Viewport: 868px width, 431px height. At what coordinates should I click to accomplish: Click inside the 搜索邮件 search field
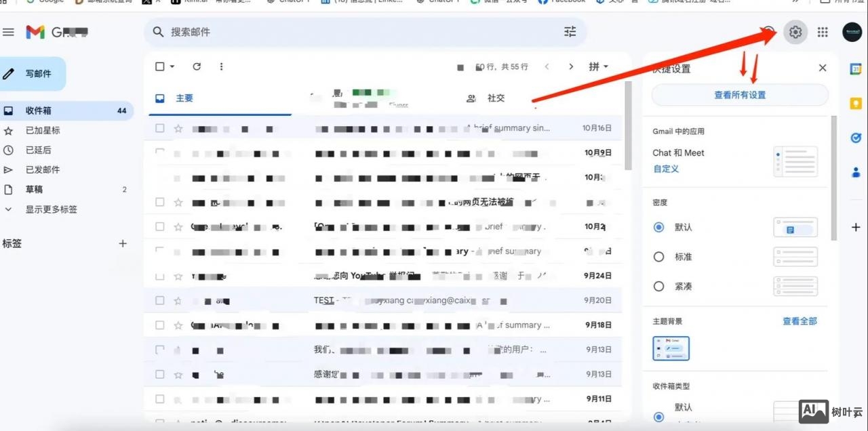339,31
